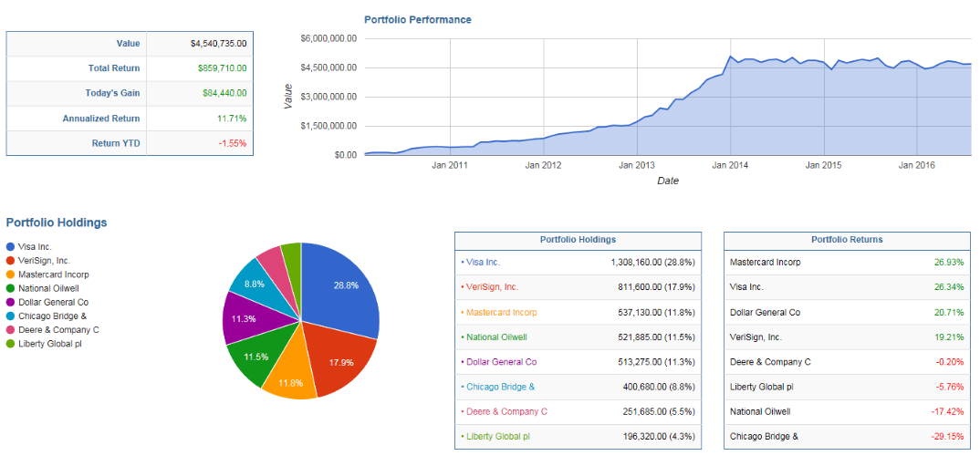Click the 20.71% Dollar General return value

(950, 312)
